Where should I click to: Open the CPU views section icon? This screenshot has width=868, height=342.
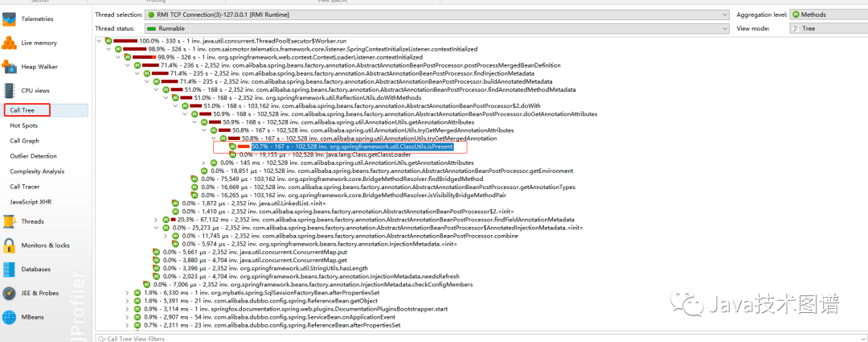tap(10, 90)
